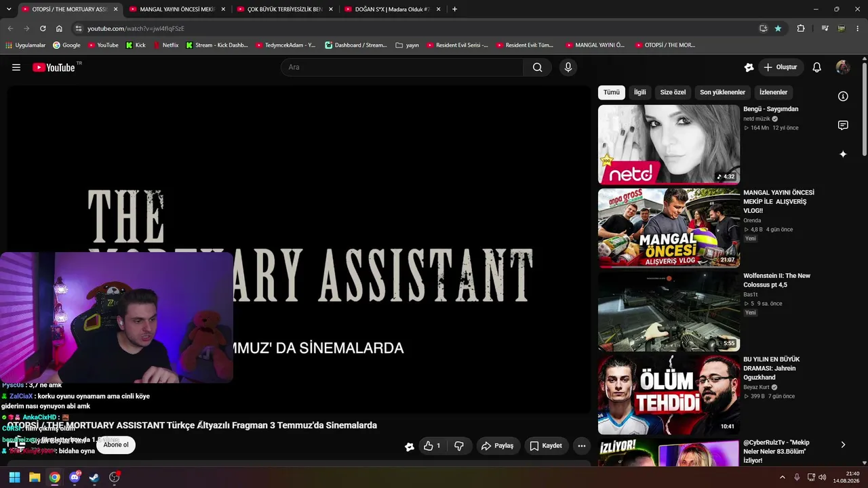Image resolution: width=868 pixels, height=488 pixels.
Task: Like the video with thumbs up
Action: [x=432, y=446]
